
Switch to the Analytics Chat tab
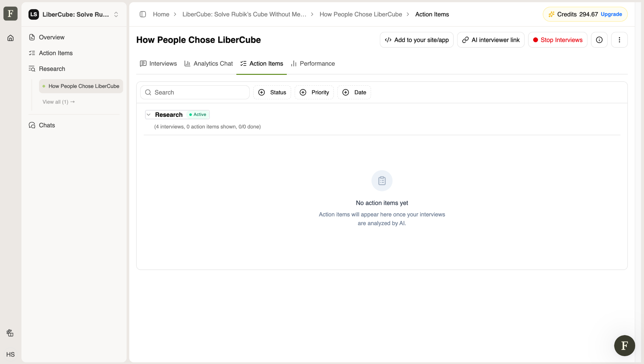[x=208, y=64]
